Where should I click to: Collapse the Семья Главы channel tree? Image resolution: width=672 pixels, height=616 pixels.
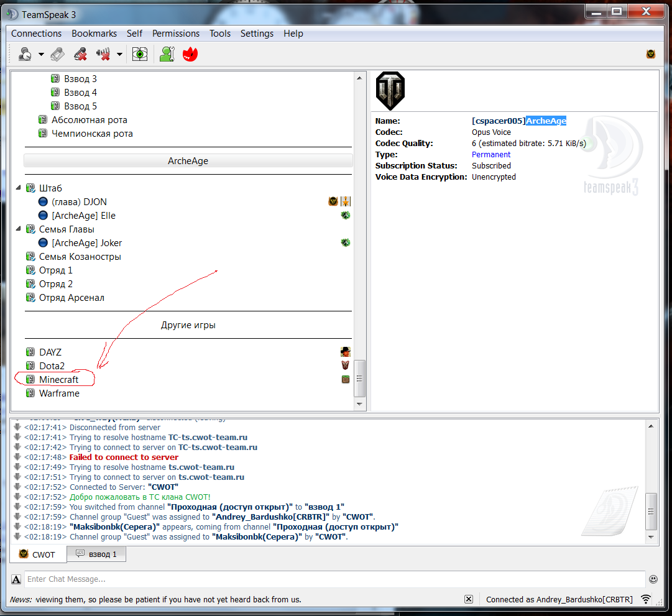point(19,229)
